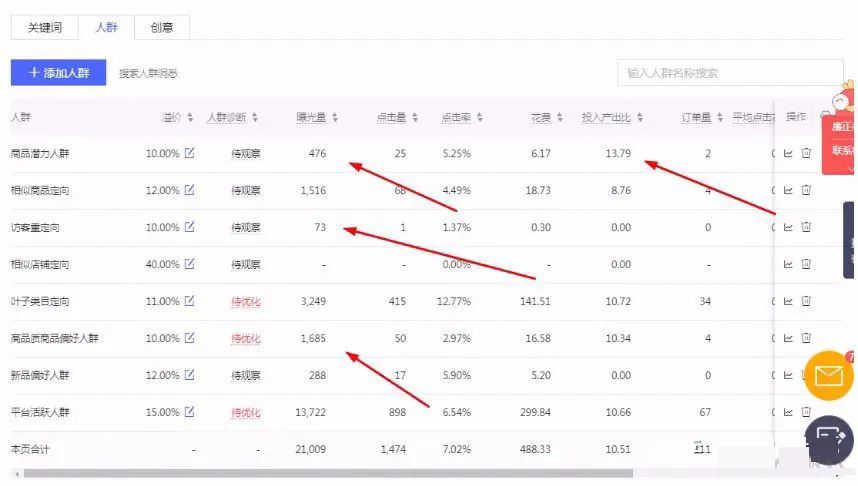
Task: Click 待优化 status in 平台活跃人群 row
Action: pos(246,413)
